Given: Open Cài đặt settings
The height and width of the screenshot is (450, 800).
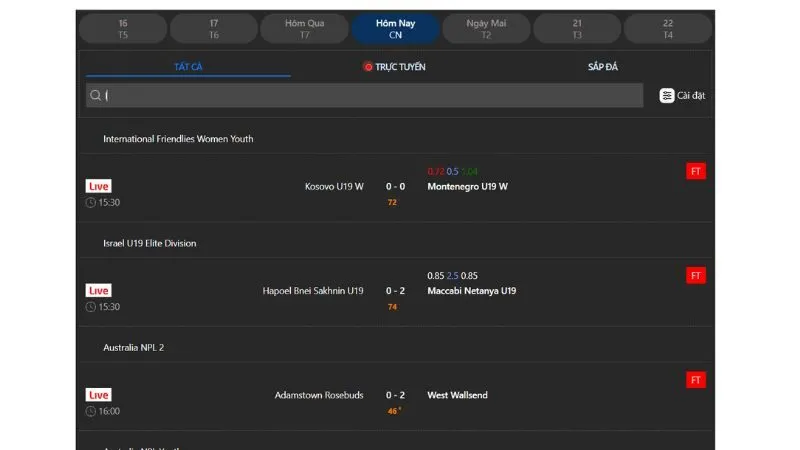Looking at the screenshot, I should 682,95.
